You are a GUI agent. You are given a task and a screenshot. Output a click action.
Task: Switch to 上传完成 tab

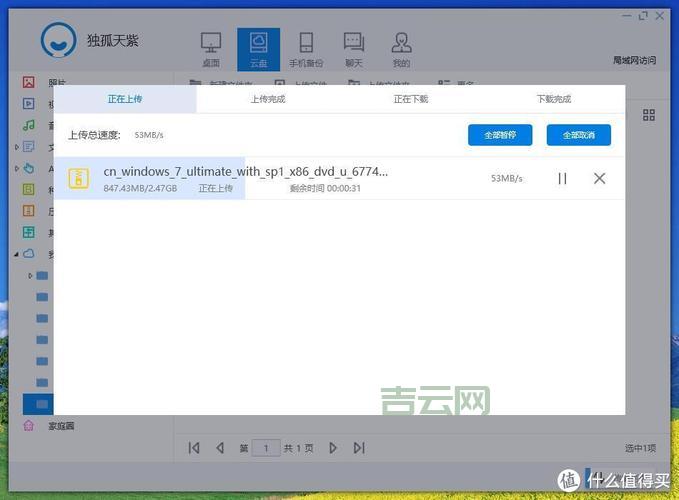[x=268, y=99]
